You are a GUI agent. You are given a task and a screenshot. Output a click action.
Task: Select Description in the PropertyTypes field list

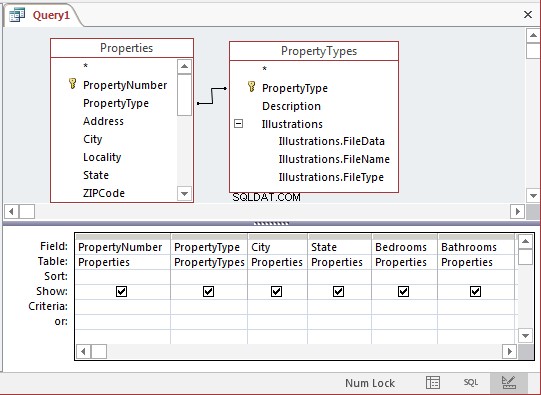click(291, 106)
